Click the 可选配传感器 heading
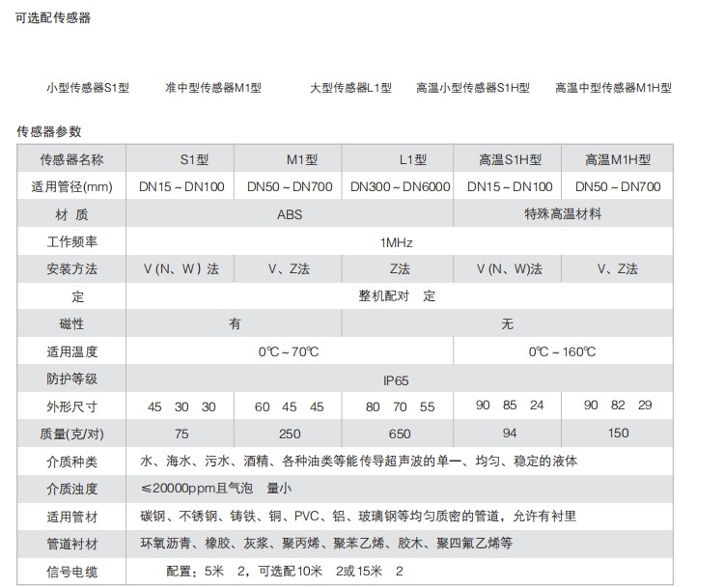This screenshot has height=588, width=724. click(x=53, y=17)
